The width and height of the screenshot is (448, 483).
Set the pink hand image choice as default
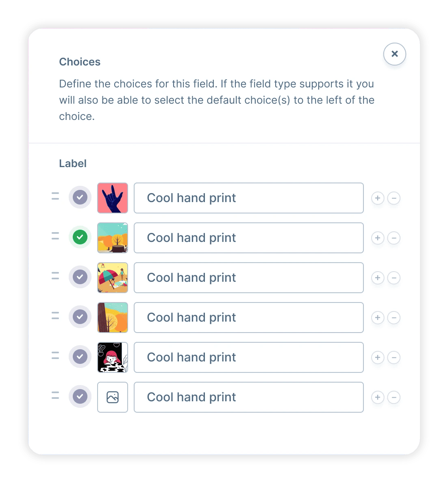(80, 197)
